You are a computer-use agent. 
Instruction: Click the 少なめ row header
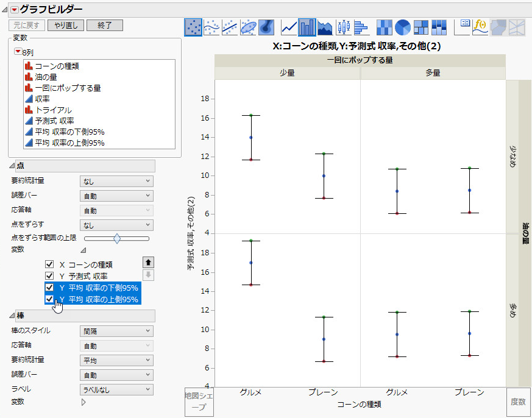pos(512,157)
